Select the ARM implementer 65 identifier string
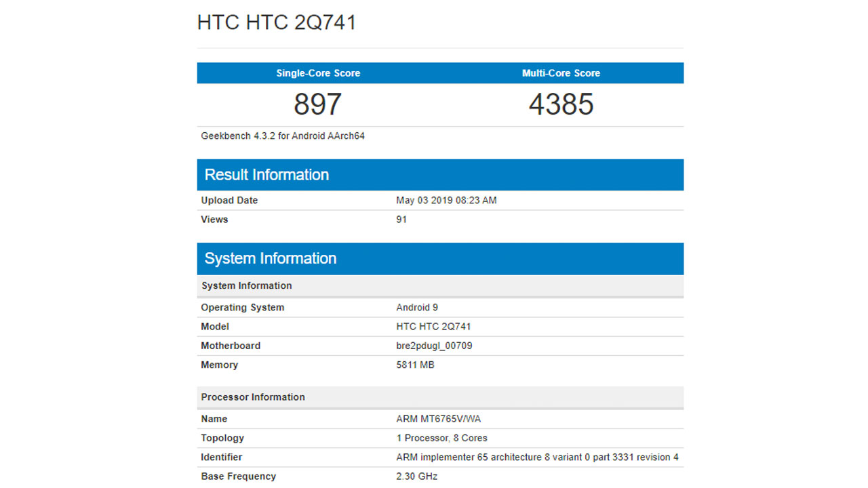 point(537,457)
